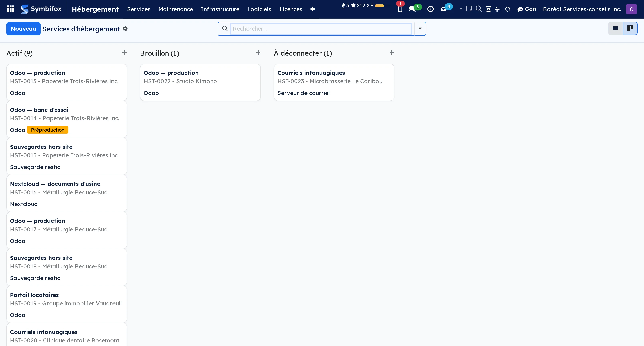Click Serveur de courriel label
This screenshot has height=346, width=644.
303,93
